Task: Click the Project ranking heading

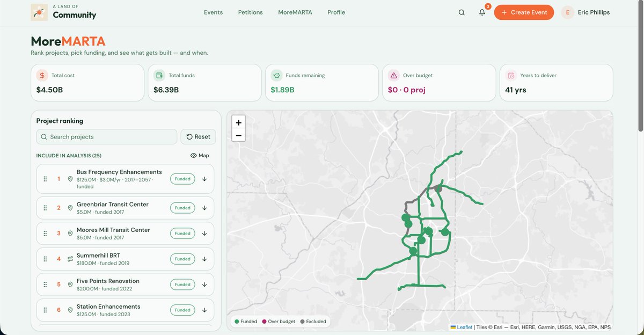Action: click(x=60, y=121)
